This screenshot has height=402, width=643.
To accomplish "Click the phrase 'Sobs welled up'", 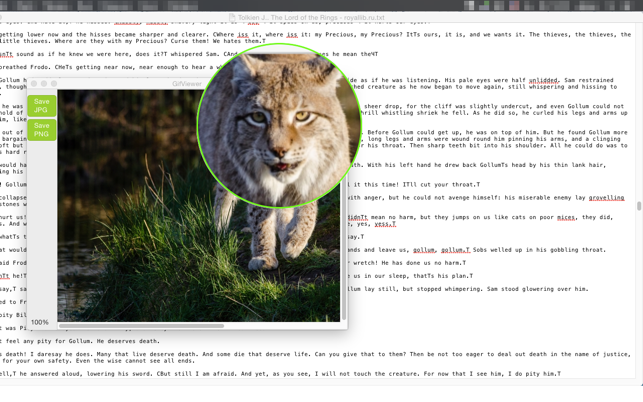I will pos(497,250).
